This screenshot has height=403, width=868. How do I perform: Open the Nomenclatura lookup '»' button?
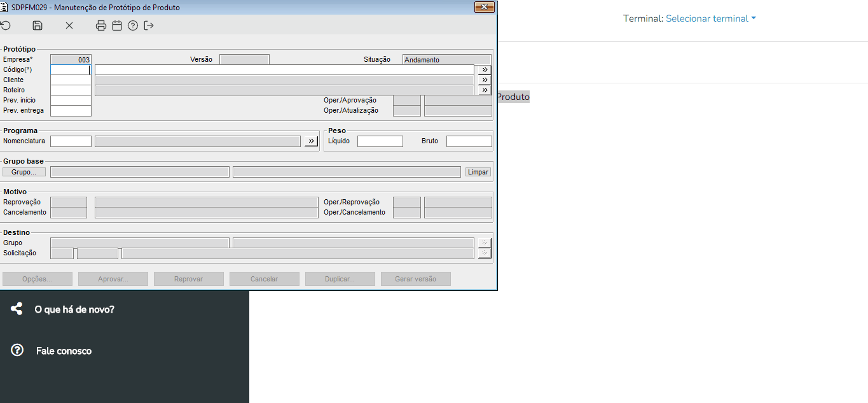(311, 141)
